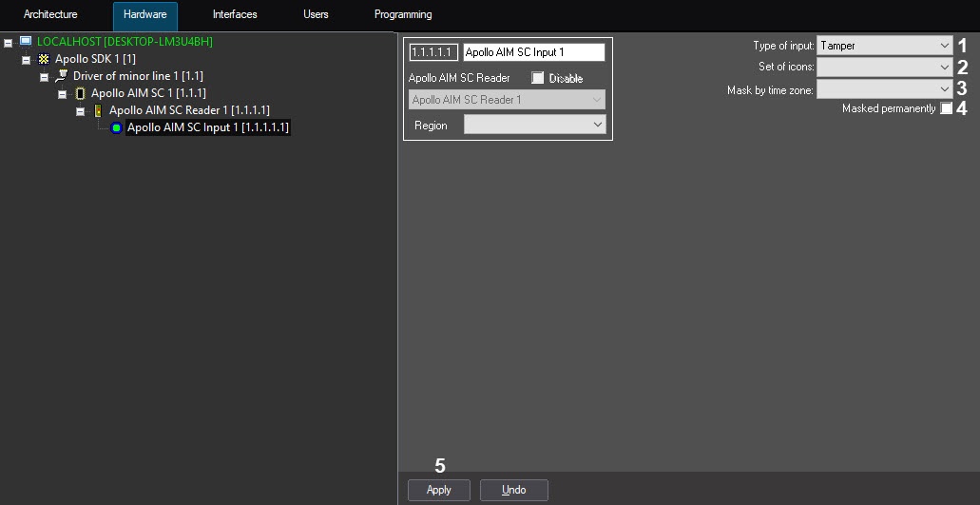Select Apollo AIM SC Input 1 [1.1.1.1.1]
980x505 pixels.
(208, 128)
